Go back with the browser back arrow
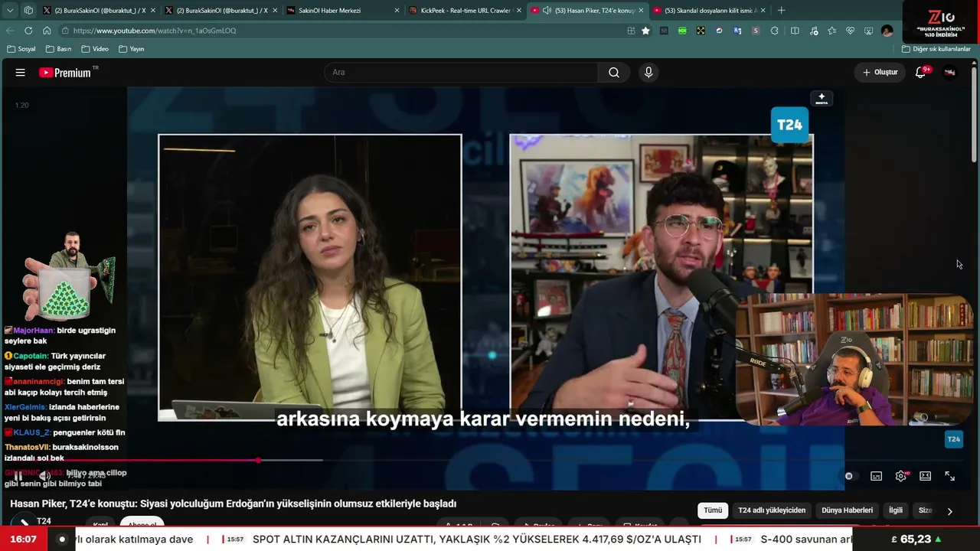The width and height of the screenshot is (980, 551). click(10, 31)
